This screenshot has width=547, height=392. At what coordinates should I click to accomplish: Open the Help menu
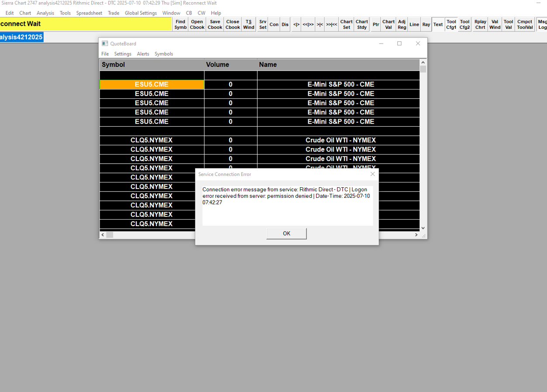pos(216,13)
